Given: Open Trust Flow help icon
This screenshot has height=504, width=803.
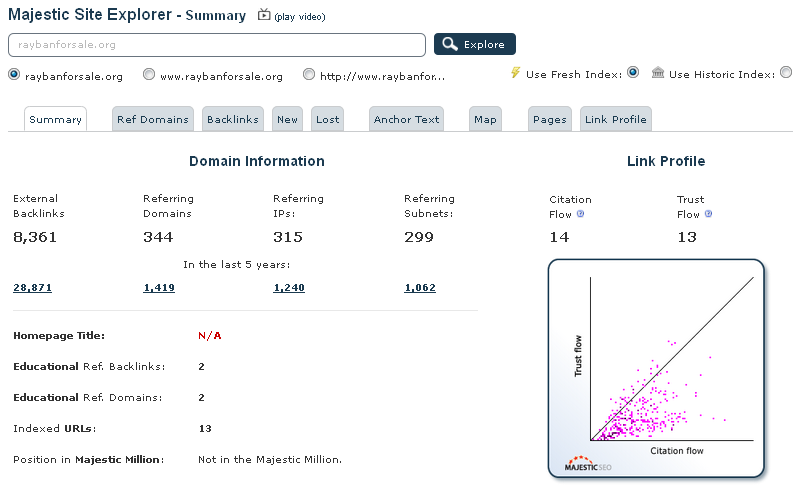Looking at the screenshot, I should 708,214.
